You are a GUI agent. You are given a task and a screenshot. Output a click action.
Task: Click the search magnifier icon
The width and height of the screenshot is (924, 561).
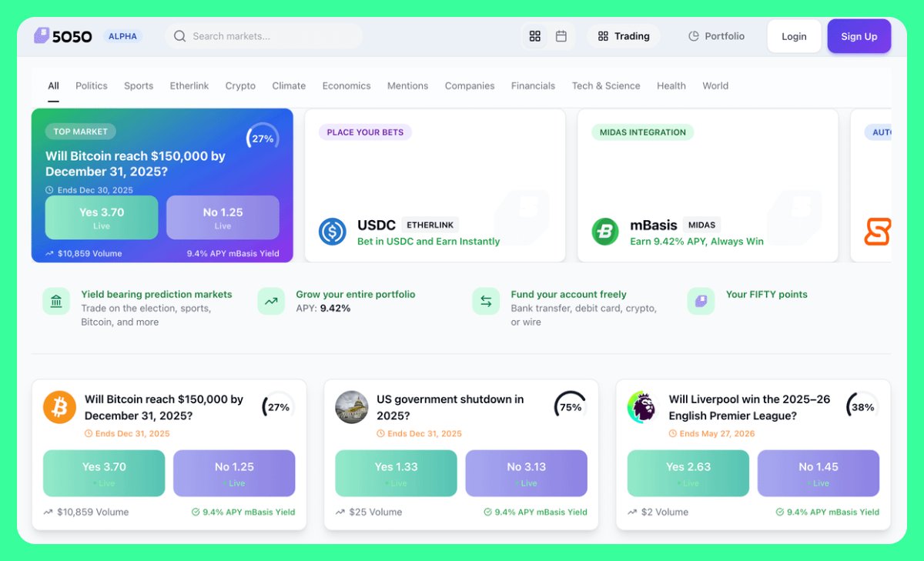pyautogui.click(x=179, y=36)
